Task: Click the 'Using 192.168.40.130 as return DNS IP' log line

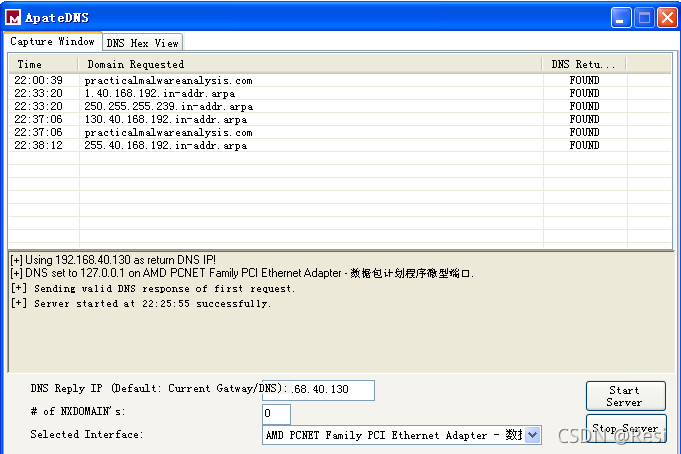Action: tap(113, 260)
